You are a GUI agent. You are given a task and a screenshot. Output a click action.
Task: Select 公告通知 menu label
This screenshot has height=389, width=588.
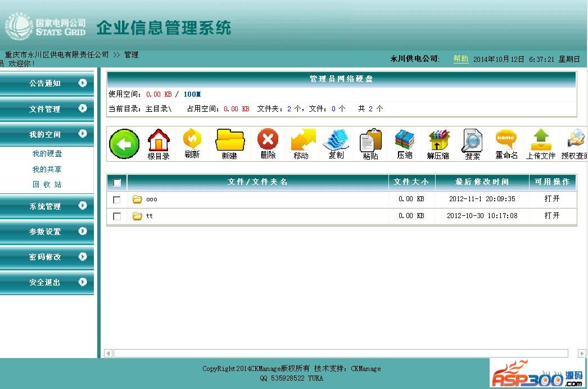[x=44, y=83]
